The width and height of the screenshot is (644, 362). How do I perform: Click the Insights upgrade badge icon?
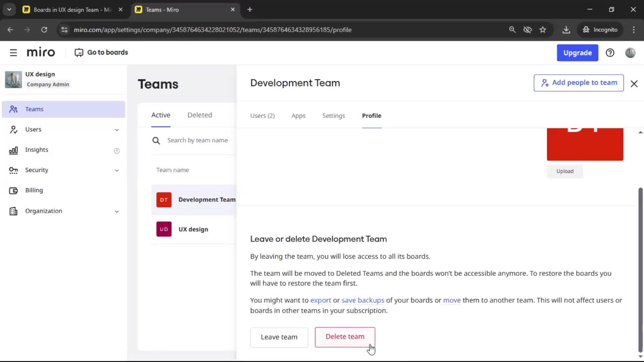point(117,151)
